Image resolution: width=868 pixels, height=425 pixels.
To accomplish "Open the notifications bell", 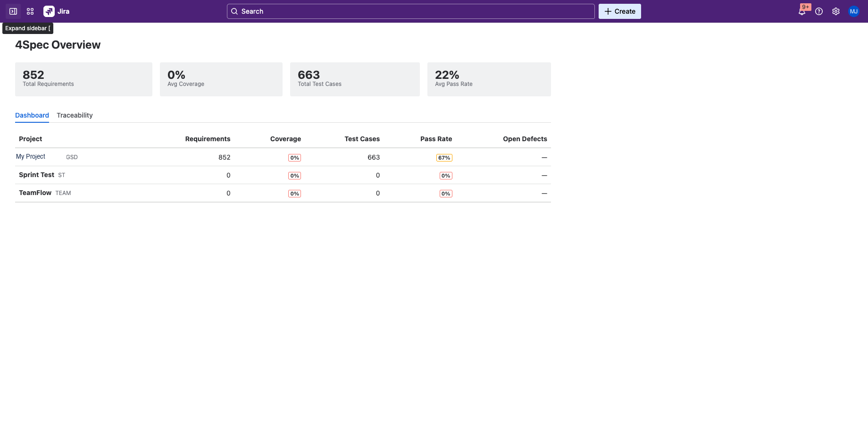I will coord(801,12).
